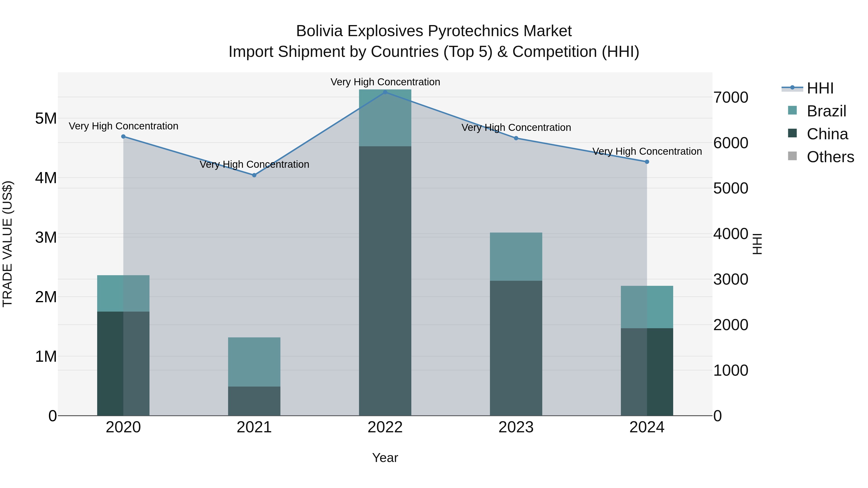Click the 1M tick on trade value axis

46,356
